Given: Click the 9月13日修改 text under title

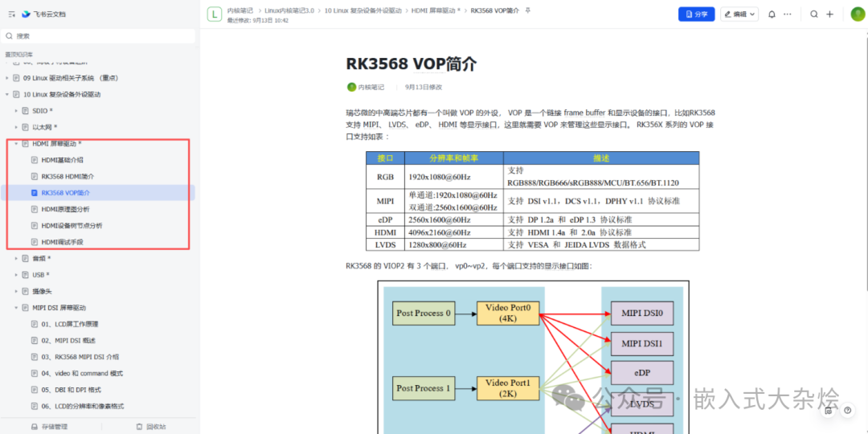Looking at the screenshot, I should coord(424,87).
